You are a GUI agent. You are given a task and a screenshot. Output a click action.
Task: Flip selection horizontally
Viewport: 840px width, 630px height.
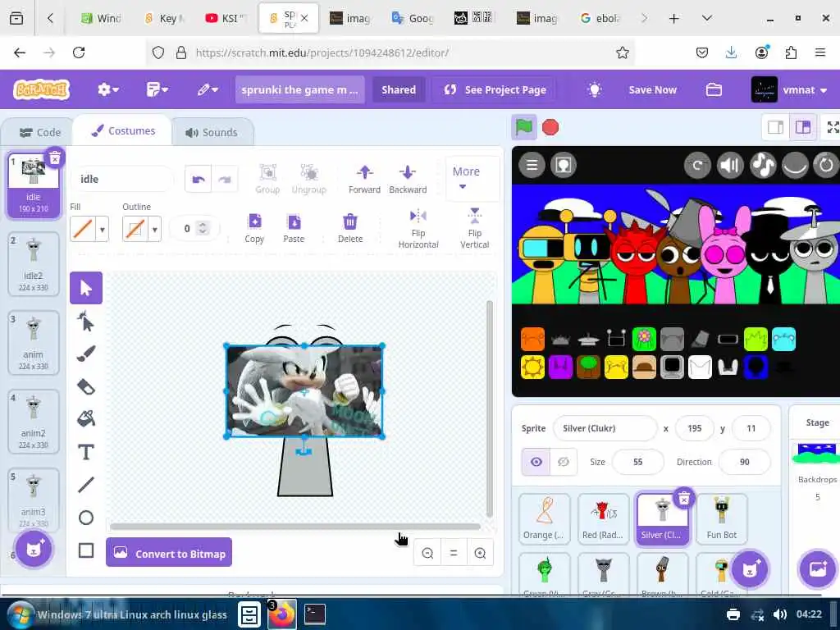tap(418, 230)
